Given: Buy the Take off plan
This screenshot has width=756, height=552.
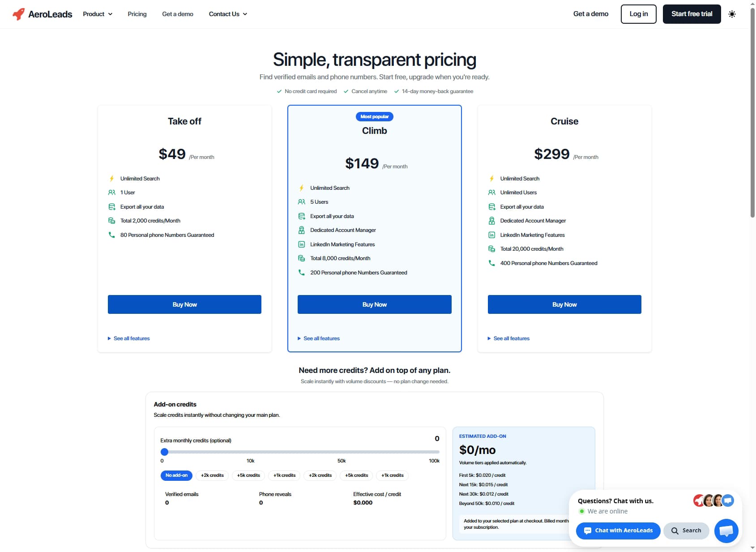Looking at the screenshot, I should point(184,304).
